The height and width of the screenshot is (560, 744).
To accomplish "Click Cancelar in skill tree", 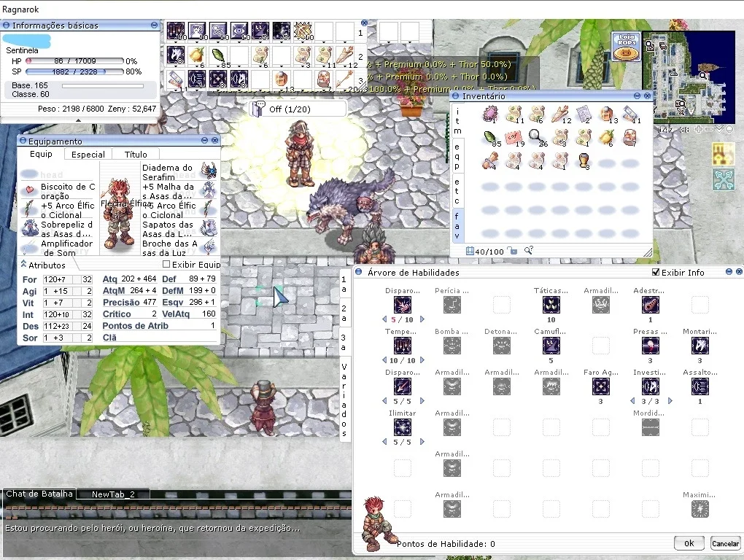I will click(x=725, y=543).
